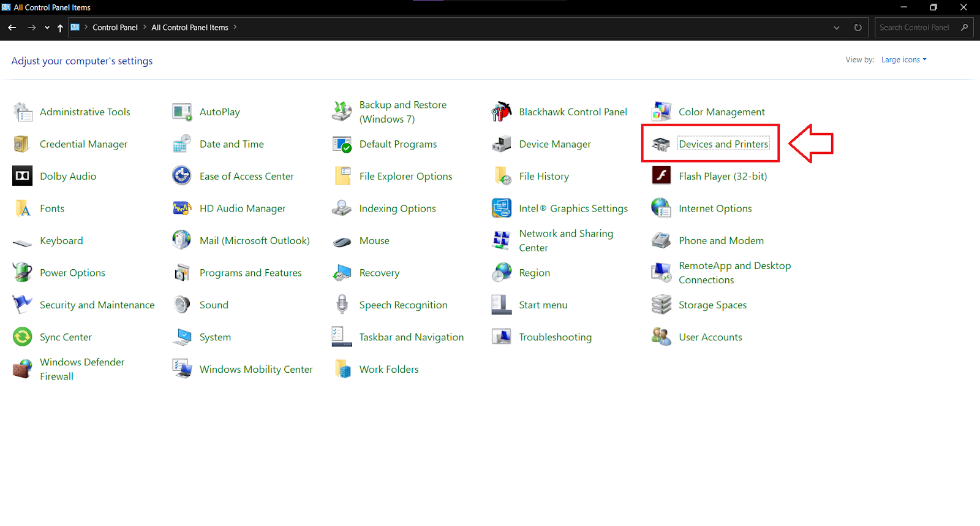Screen dimensions: 980x526
Task: Open the Flash Player icon
Action: 661,176
